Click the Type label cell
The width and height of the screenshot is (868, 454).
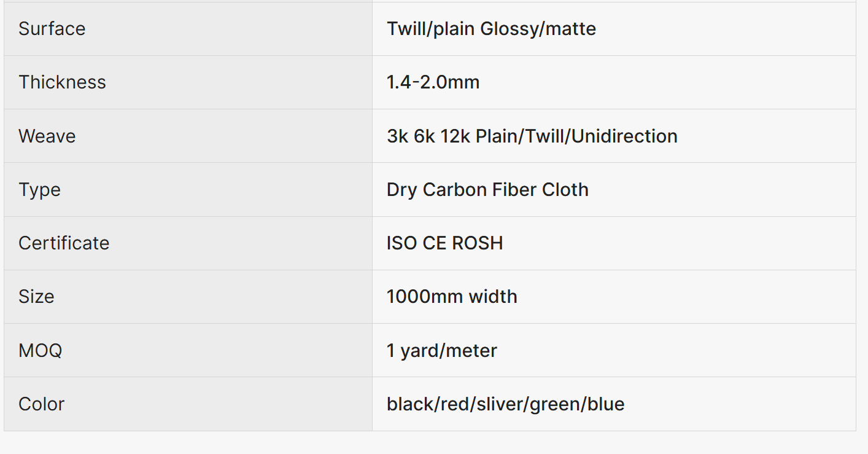click(x=39, y=190)
